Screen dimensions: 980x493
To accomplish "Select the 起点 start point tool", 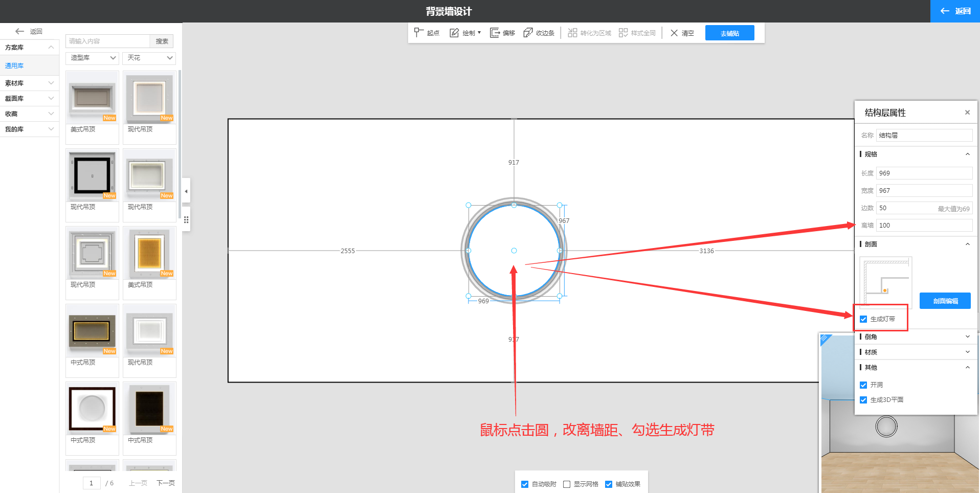I will point(427,33).
